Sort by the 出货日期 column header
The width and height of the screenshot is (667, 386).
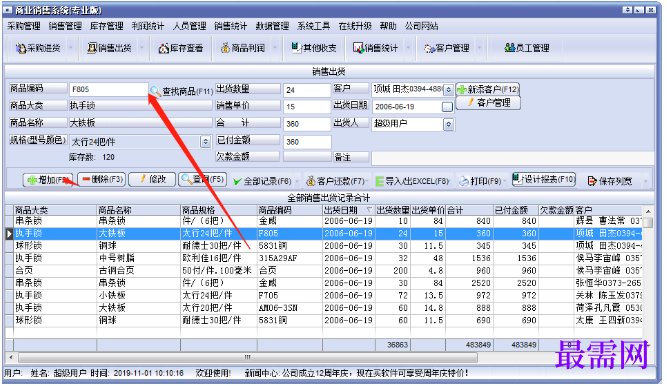[348, 210]
